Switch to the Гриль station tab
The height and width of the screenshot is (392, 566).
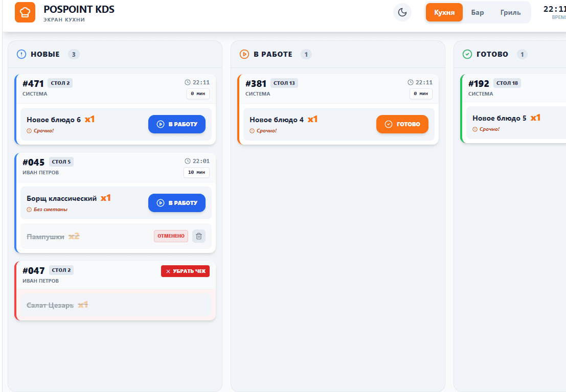pyautogui.click(x=510, y=12)
